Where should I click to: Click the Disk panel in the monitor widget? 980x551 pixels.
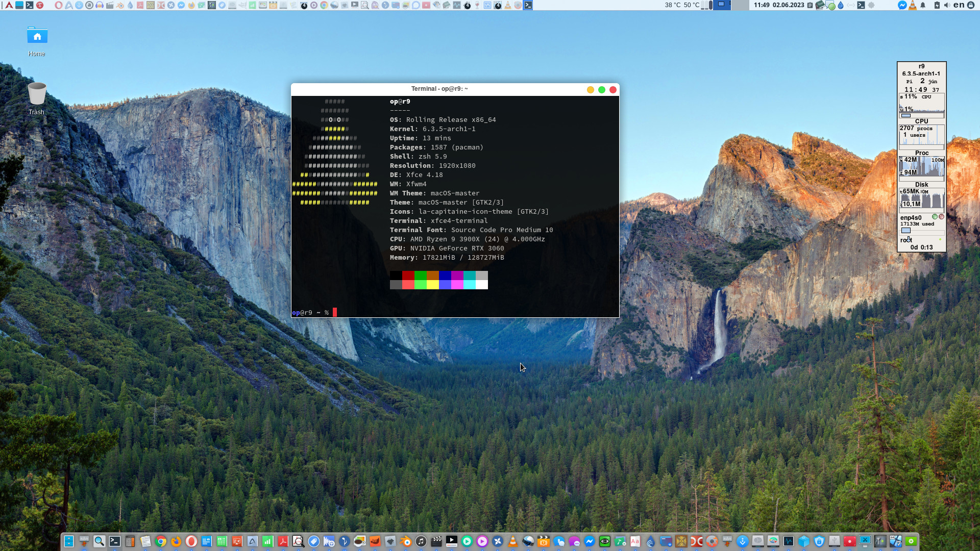(x=922, y=168)
